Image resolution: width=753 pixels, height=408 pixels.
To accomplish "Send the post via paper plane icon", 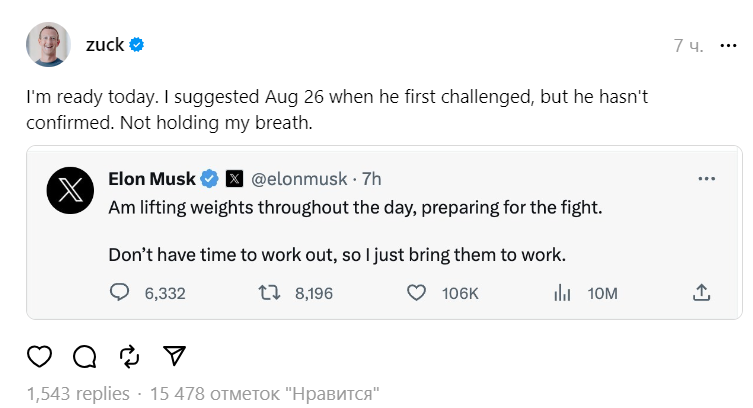I will click(173, 356).
